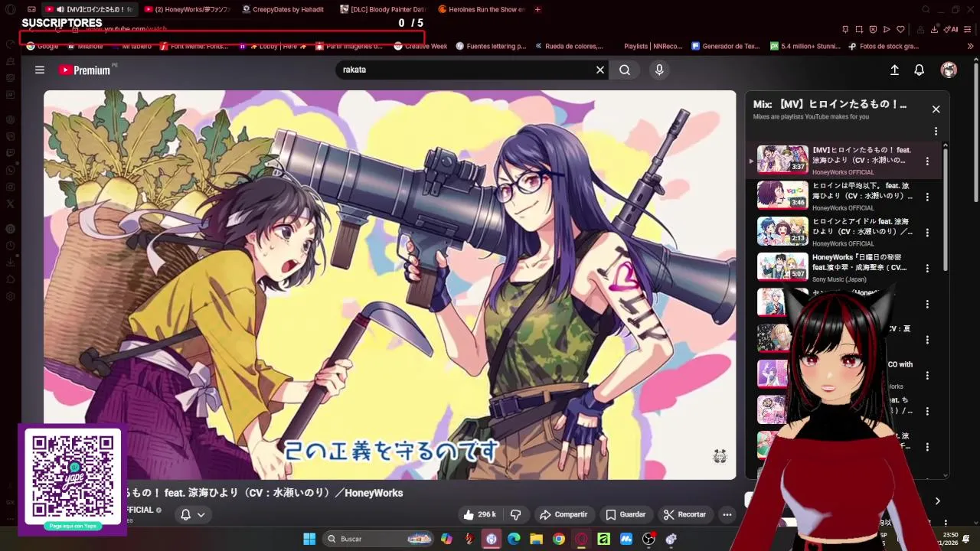Open OBS Studio from taskbar
980x551 pixels.
click(x=648, y=539)
